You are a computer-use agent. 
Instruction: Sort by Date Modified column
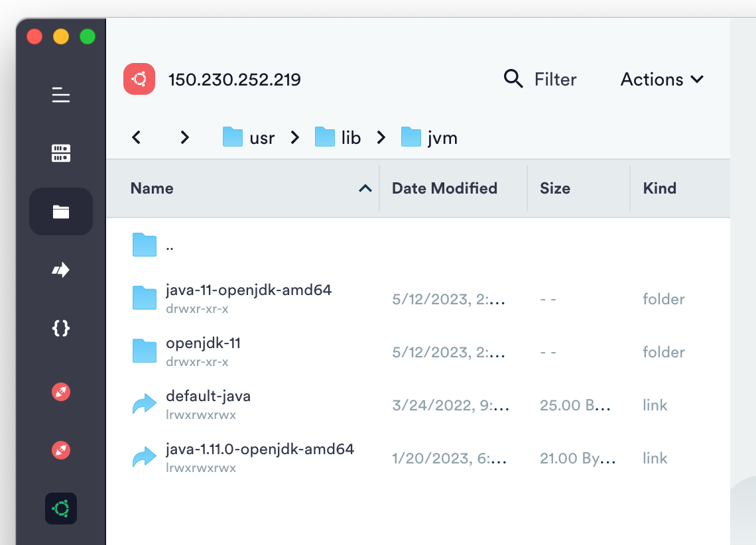click(444, 188)
